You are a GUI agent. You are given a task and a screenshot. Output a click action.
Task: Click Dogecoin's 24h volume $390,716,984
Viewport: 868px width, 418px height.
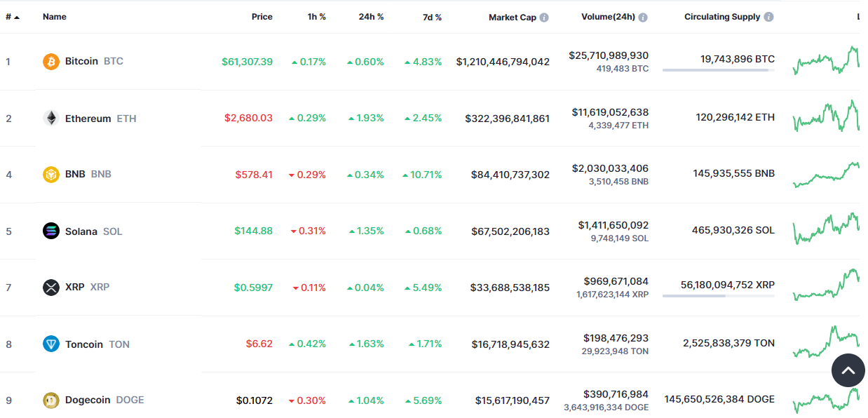pyautogui.click(x=616, y=394)
